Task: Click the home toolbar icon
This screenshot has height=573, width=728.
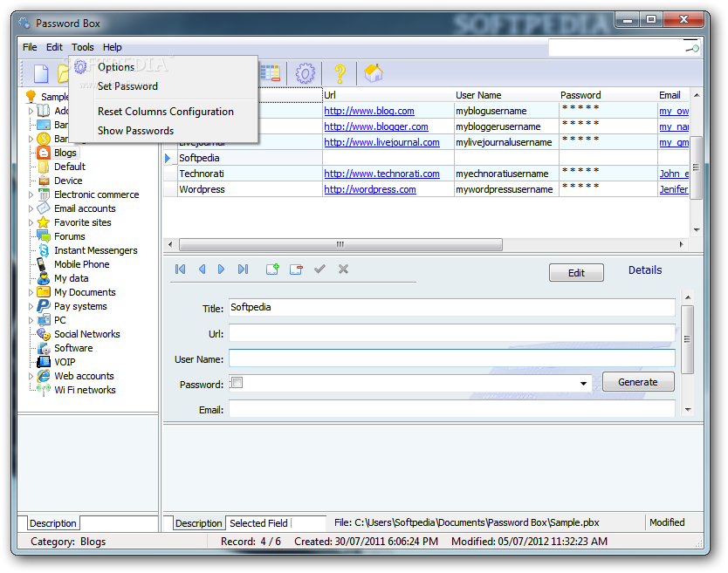Action: tap(374, 73)
